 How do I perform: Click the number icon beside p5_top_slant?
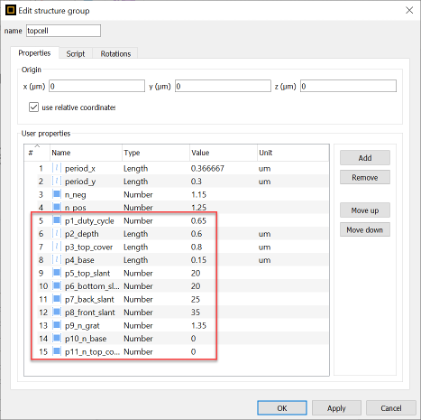coord(57,273)
